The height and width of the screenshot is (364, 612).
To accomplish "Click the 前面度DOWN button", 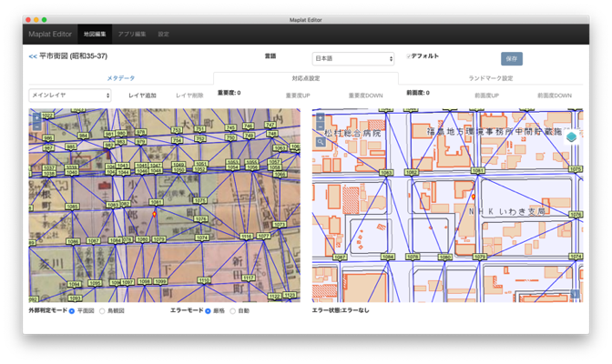I will coord(555,96).
